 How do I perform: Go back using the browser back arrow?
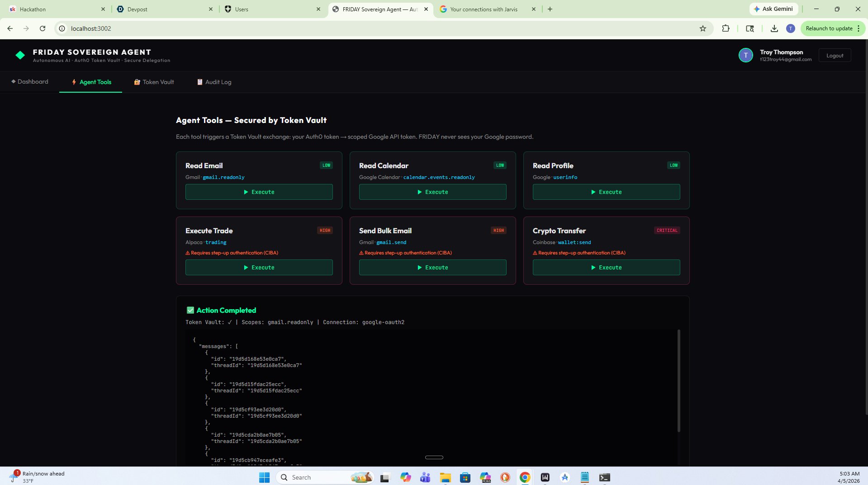pyautogui.click(x=10, y=28)
